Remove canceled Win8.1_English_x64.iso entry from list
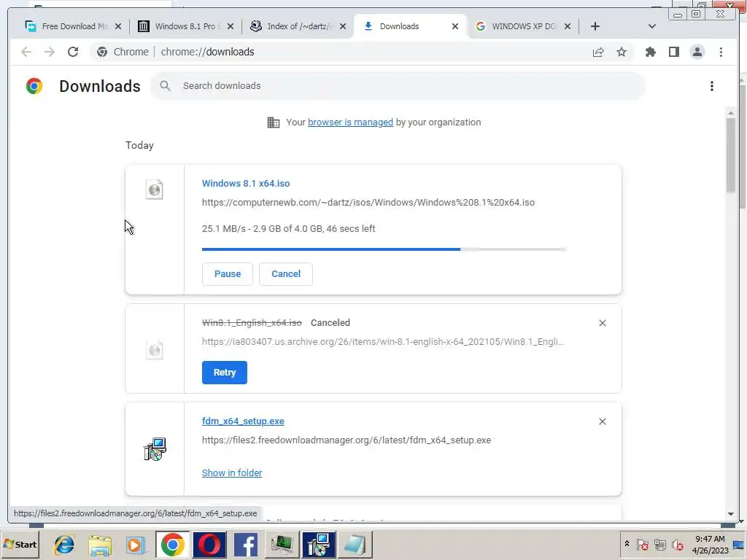747x560 pixels. [x=602, y=323]
